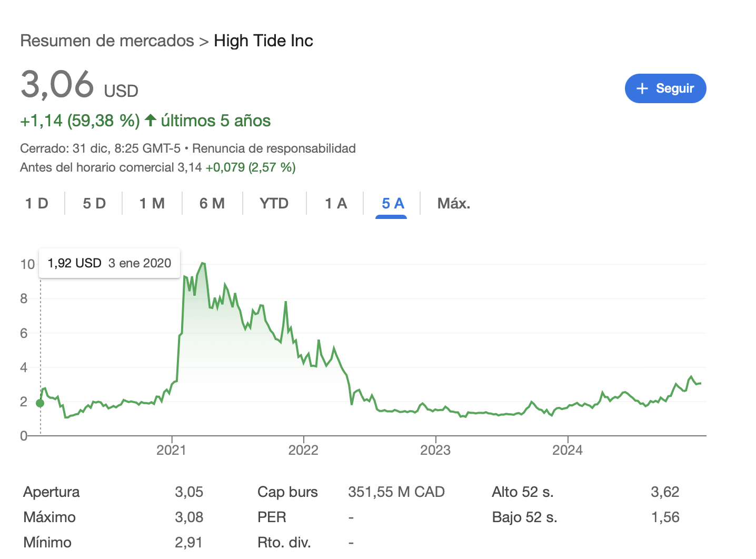Screen dimensions: 756x559
Task: Click the Mínimo value 2,91
Action: tap(189, 542)
